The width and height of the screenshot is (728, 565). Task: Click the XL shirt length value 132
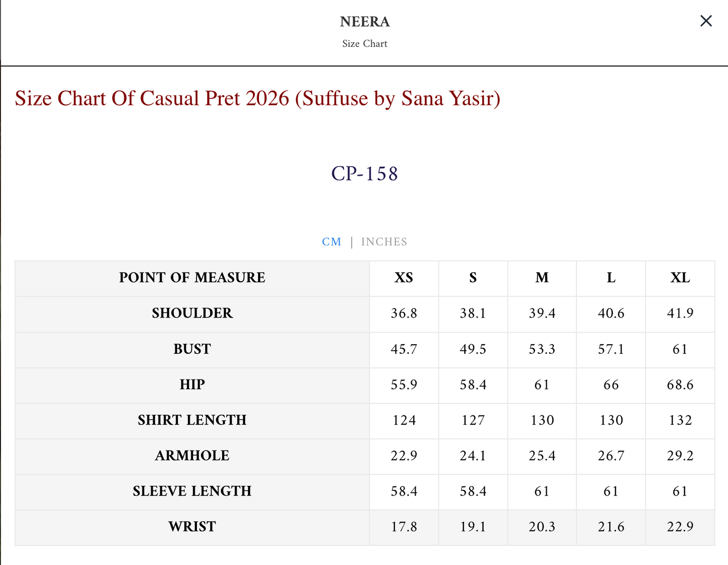[680, 420]
